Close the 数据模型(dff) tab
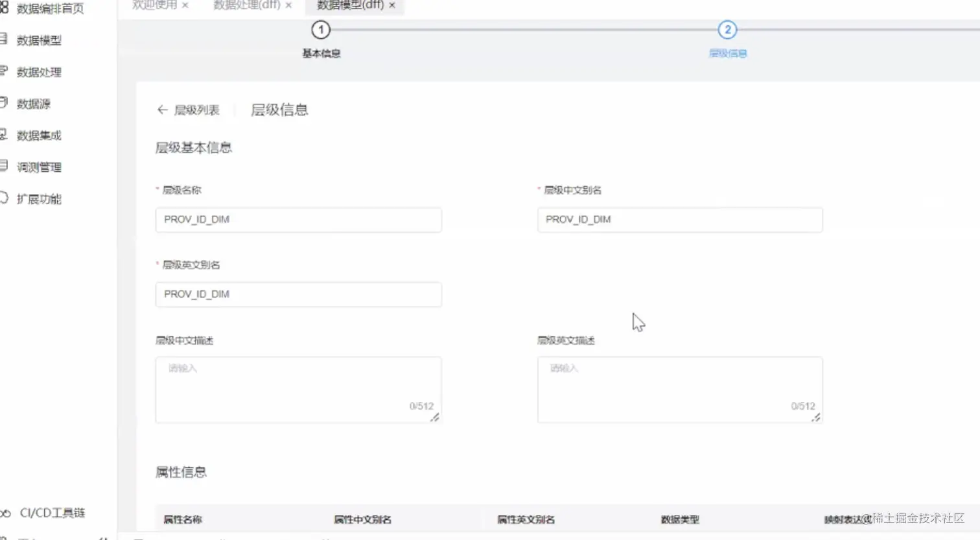980x540 pixels. pos(392,5)
